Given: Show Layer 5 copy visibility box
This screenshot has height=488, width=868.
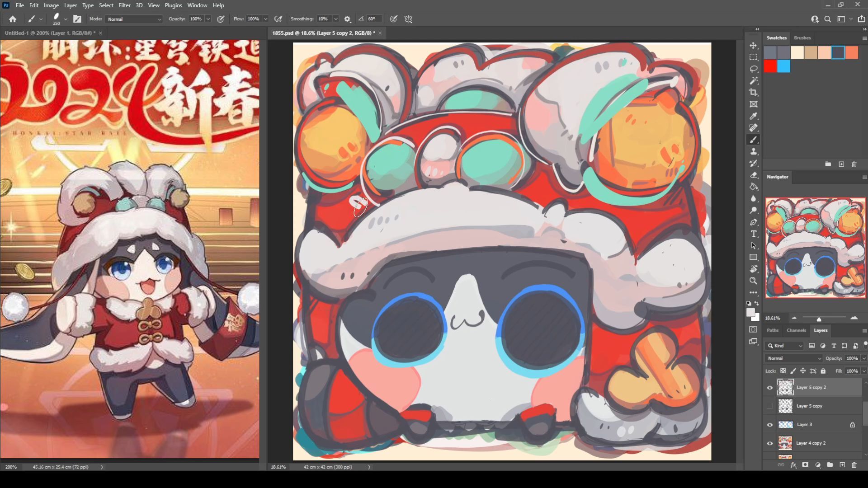Looking at the screenshot, I should [x=770, y=406].
